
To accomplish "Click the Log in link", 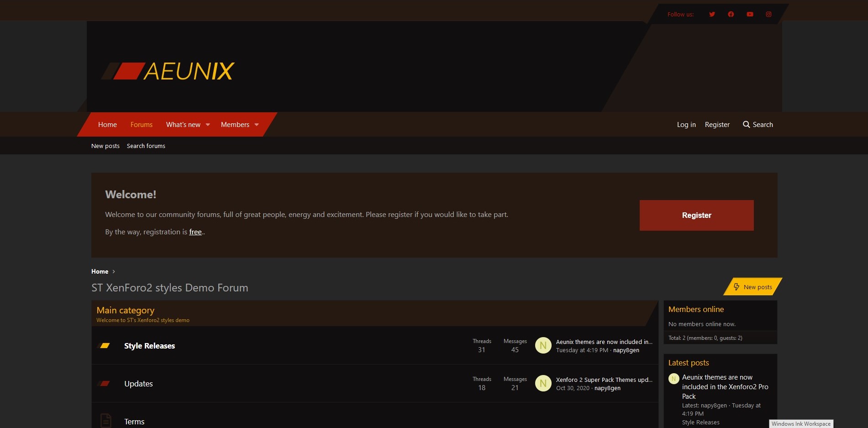I will point(686,125).
